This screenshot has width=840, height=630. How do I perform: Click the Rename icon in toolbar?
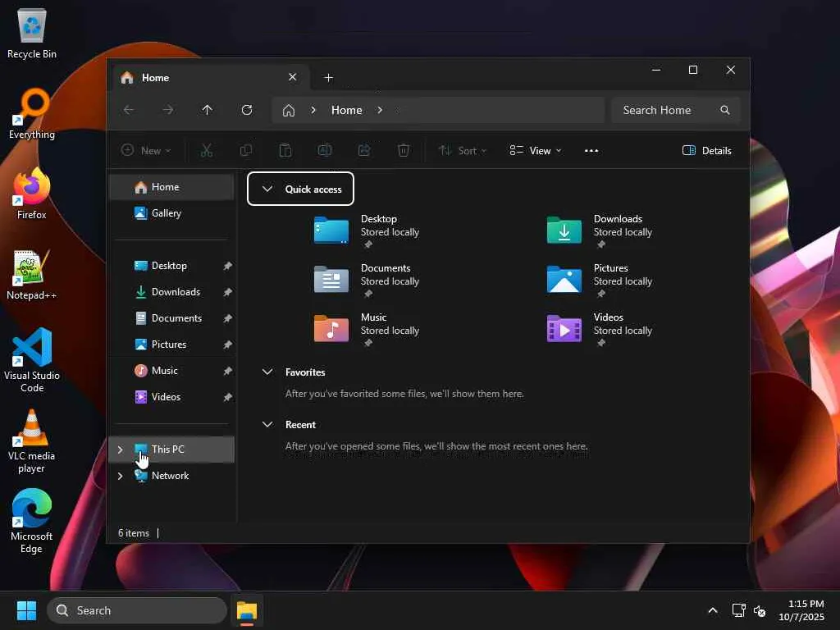coord(325,151)
